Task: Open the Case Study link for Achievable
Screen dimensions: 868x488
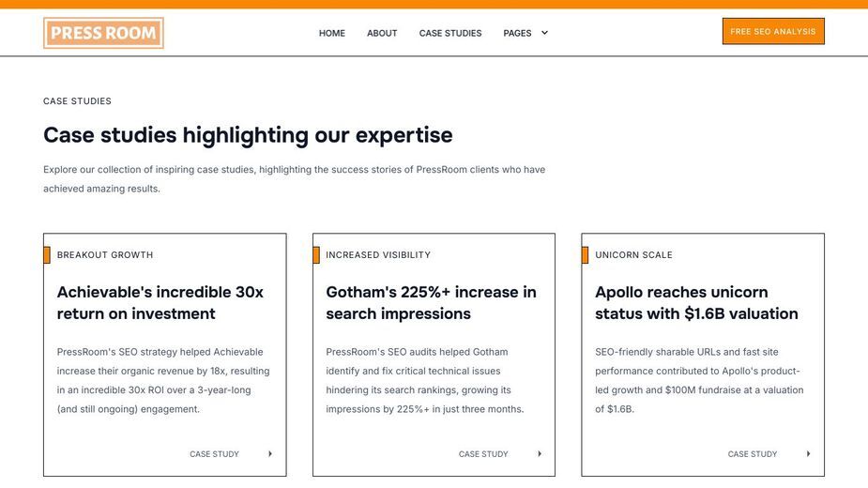Action: (214, 453)
